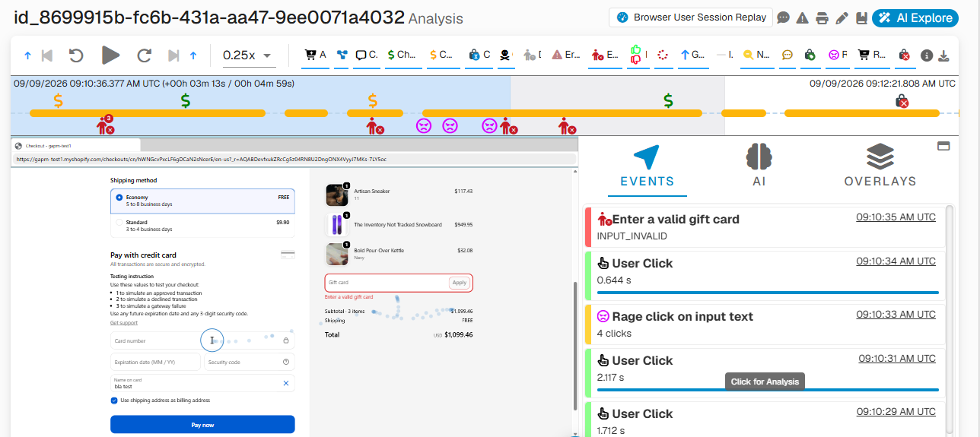
Task: Open Browser User Session Replay button
Action: coord(691,17)
